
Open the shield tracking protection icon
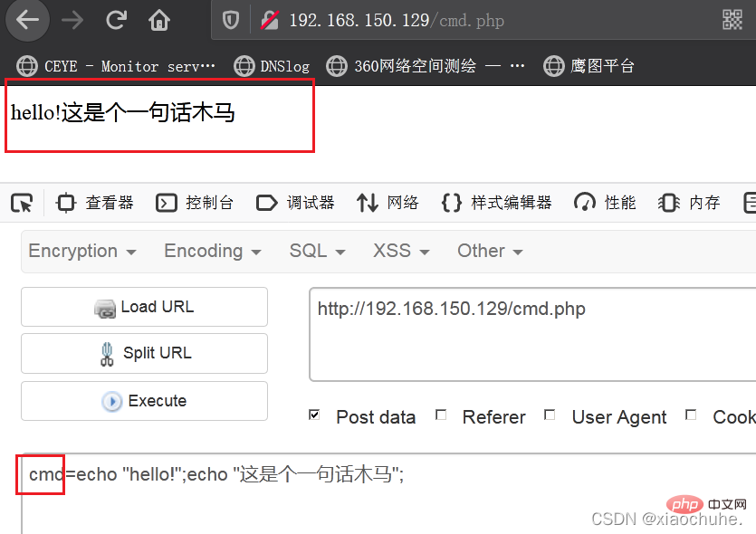coord(231,20)
